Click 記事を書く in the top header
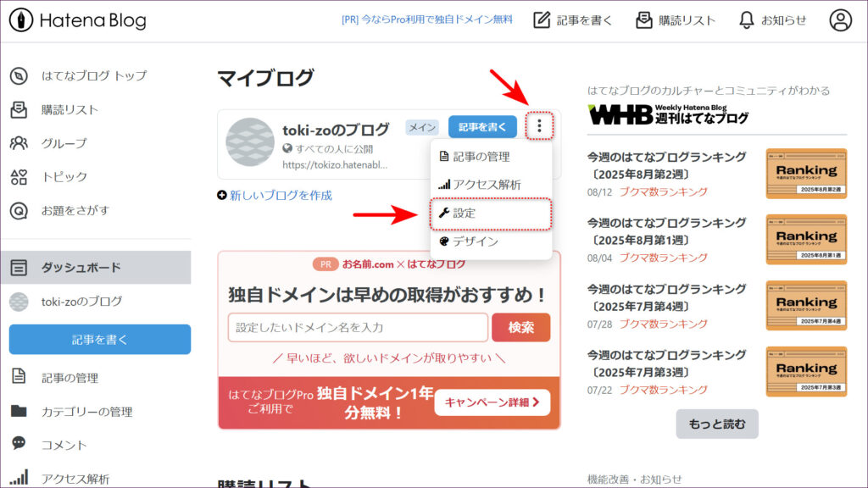This screenshot has height=488, width=868. tap(573, 20)
